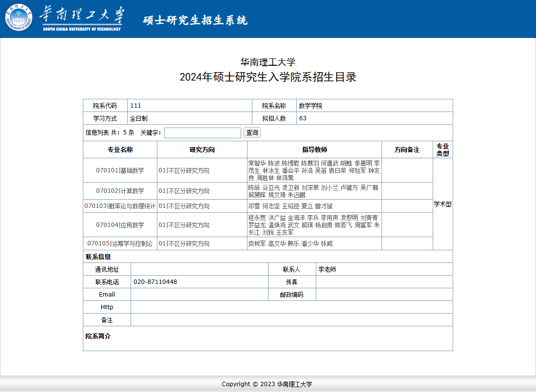Click the 信息列表 共: 5 条 text

pyautogui.click(x=110, y=132)
